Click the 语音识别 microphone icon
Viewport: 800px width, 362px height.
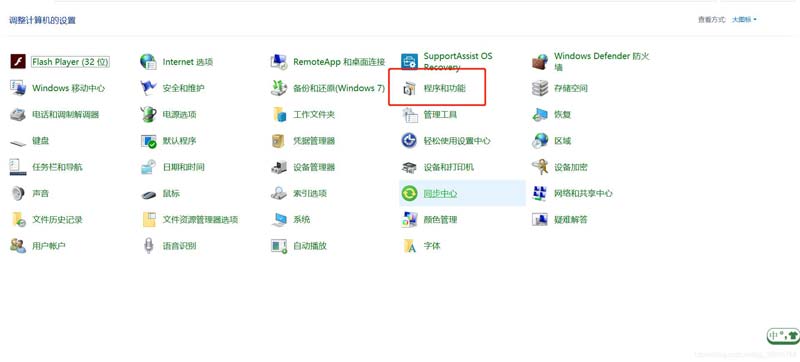tap(148, 246)
